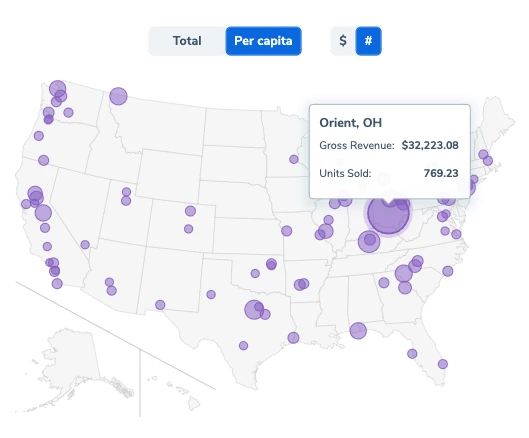Click the San Diego area bubble
Screen dimensions: 529x438
pyautogui.click(x=57, y=283)
